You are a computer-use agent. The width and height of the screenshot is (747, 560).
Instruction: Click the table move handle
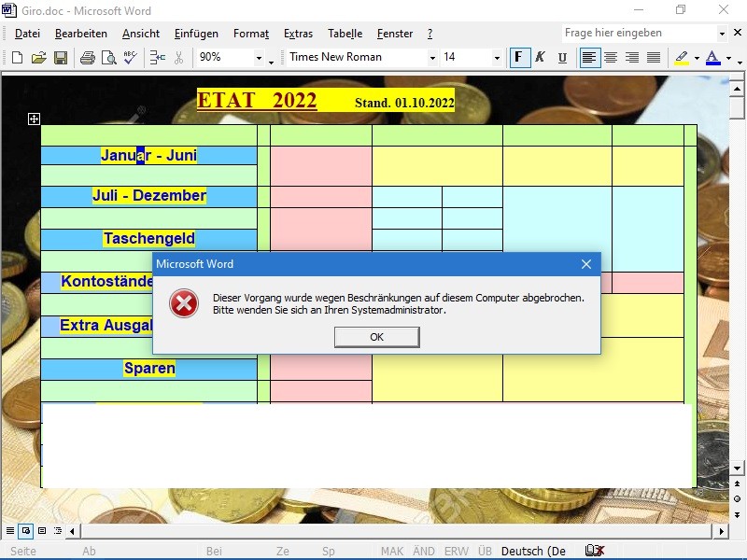34,119
